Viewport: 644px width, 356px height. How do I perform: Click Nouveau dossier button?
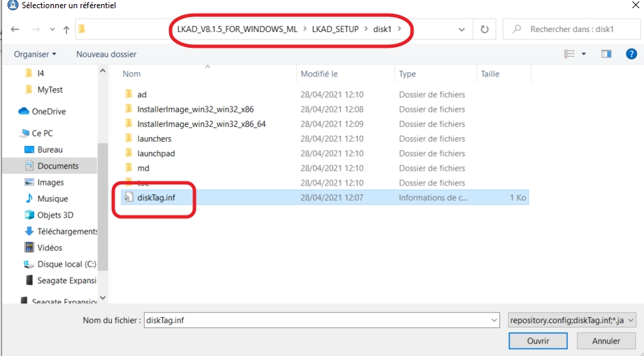point(106,54)
